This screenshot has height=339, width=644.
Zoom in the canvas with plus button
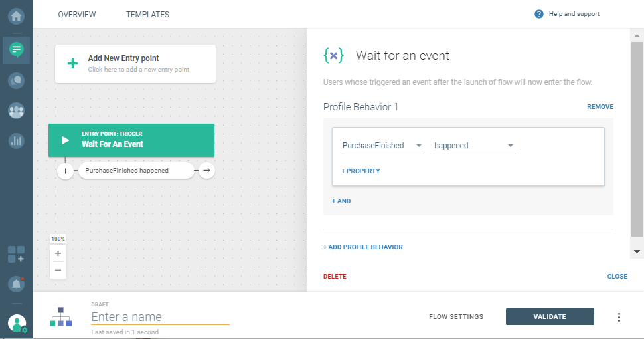coord(58,253)
